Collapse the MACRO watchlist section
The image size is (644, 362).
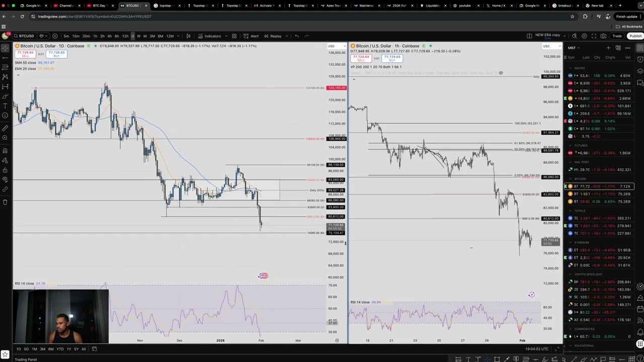[x=571, y=68]
